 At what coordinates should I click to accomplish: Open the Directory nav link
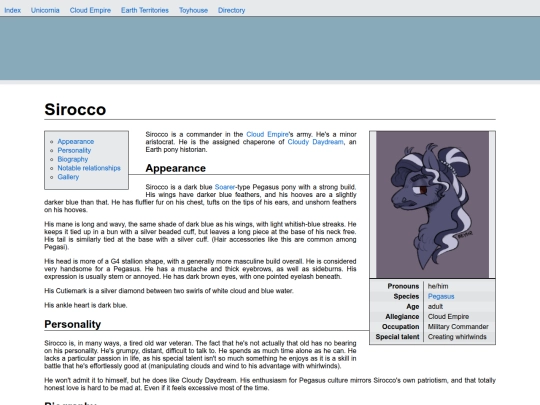(231, 10)
